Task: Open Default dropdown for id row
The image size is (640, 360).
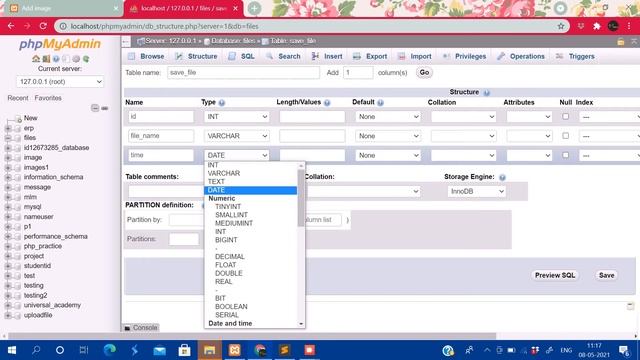Action: tap(388, 117)
